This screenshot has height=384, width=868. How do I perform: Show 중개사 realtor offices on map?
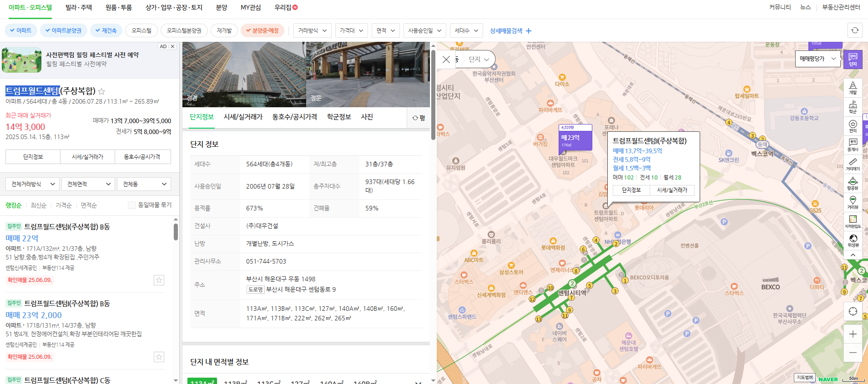pyautogui.click(x=853, y=145)
